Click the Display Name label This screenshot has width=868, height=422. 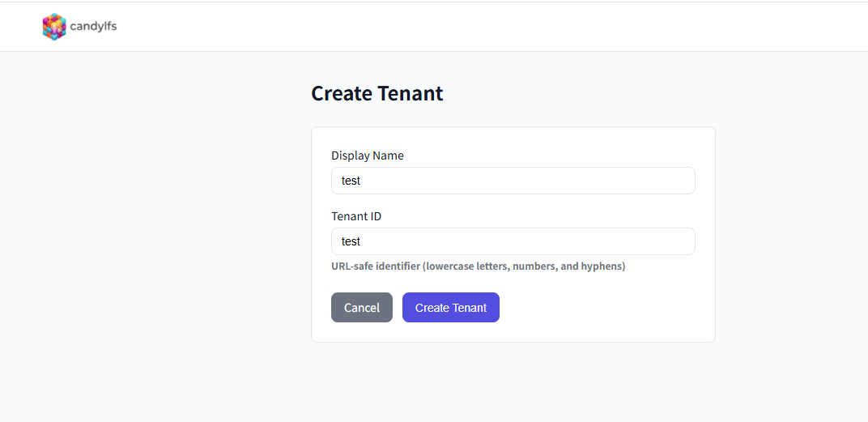[367, 156]
